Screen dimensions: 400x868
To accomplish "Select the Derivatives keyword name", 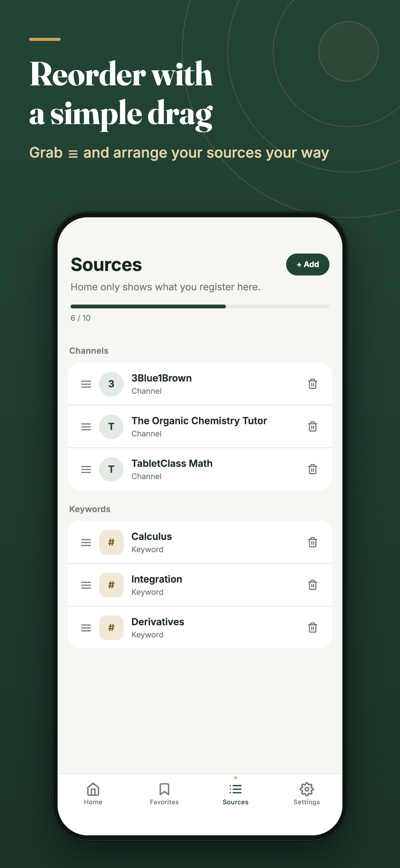I will pos(158,622).
